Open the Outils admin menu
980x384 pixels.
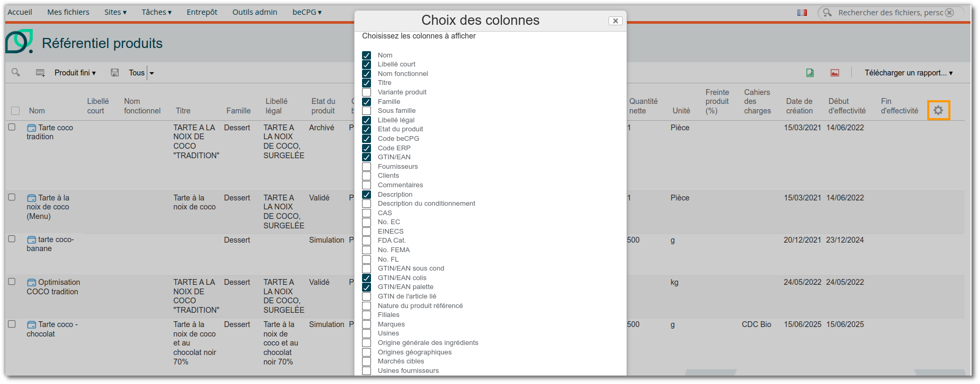[x=254, y=12]
